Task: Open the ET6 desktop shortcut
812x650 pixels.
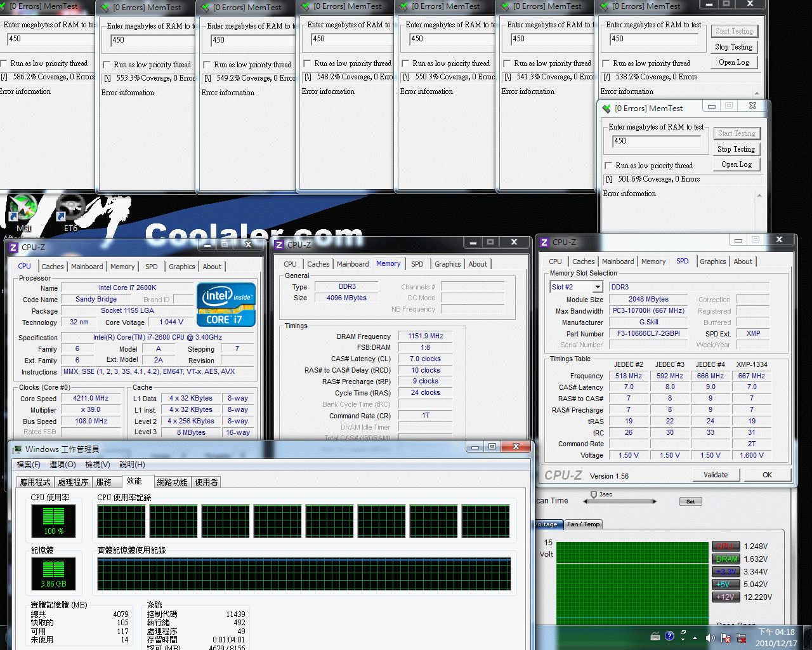Action: pos(70,213)
